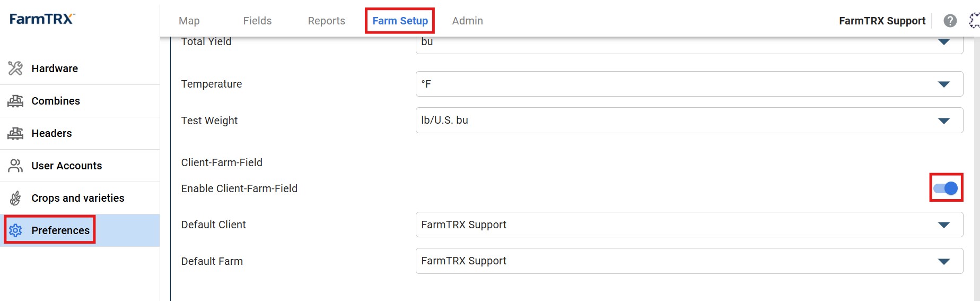The height and width of the screenshot is (301, 980).
Task: Click the Crops and varieties wheat icon
Action: (15, 198)
